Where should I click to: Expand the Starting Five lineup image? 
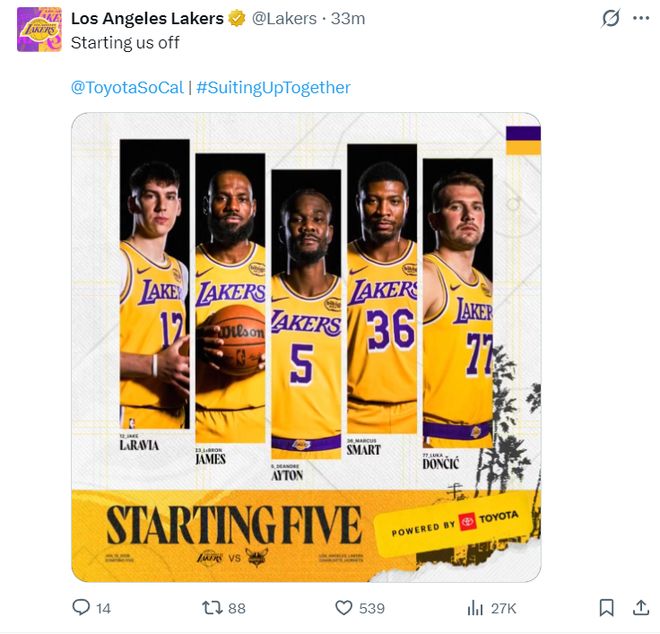(x=306, y=347)
